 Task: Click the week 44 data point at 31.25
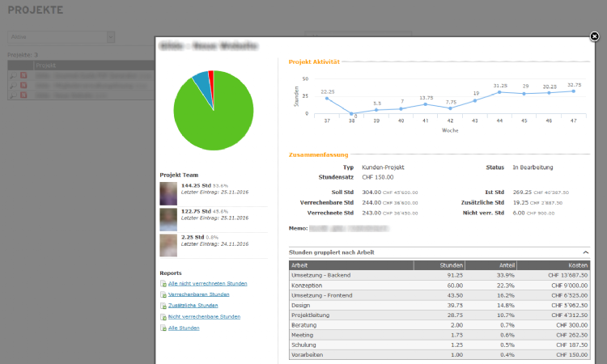(x=500, y=92)
